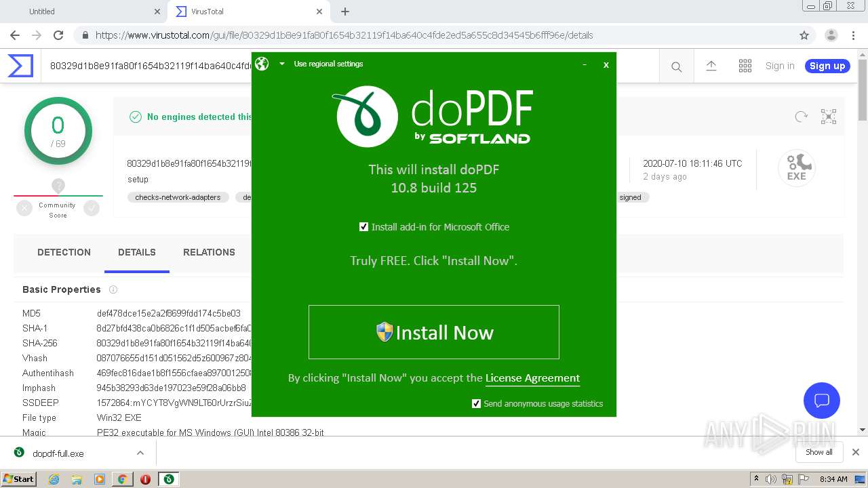Click the reanalyze refresh icon
Viewport: 868px width, 488px height.
coord(802,117)
